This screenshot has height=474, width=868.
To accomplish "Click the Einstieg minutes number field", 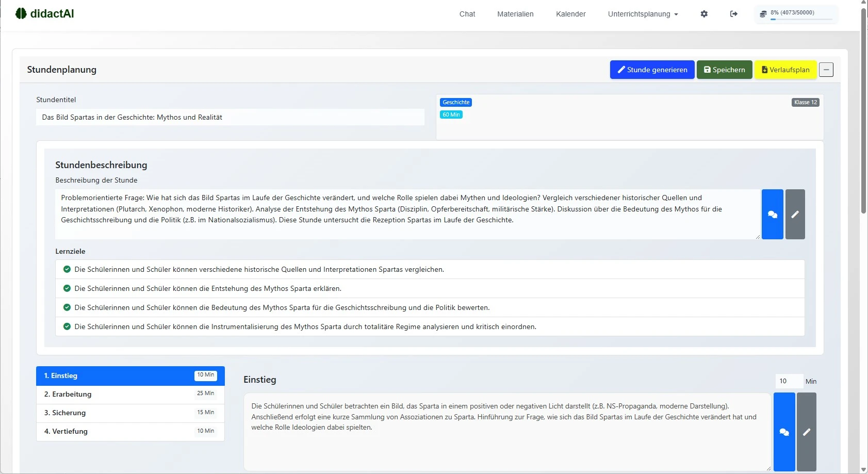I will [789, 381].
